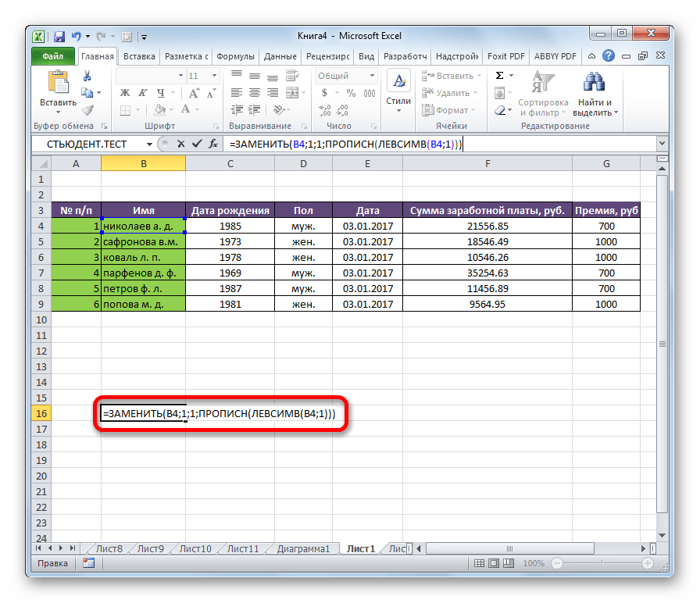The image size is (700, 603).
Task: Increase decimal places
Action: tap(324, 110)
